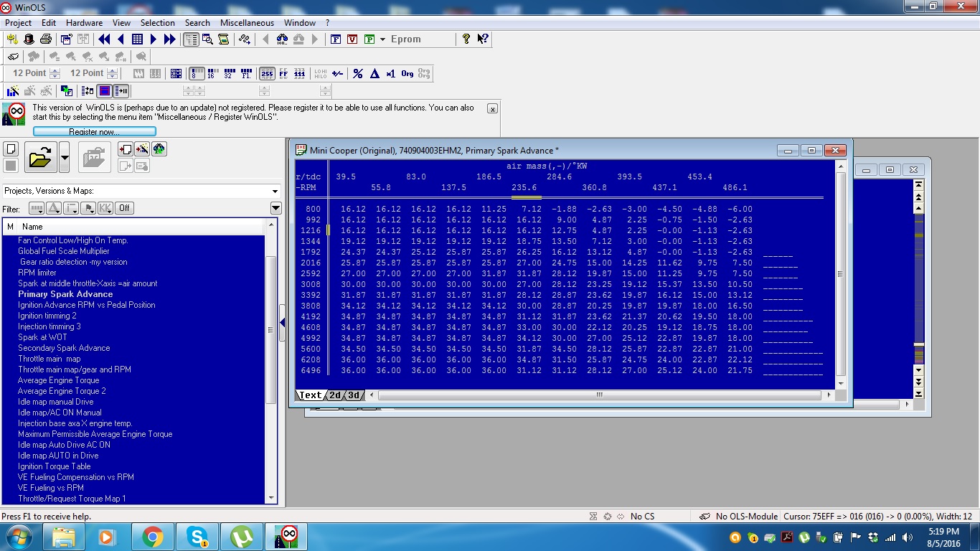Expand the arrow next to open folder button
This screenshot has height=551, width=980.
point(65,157)
